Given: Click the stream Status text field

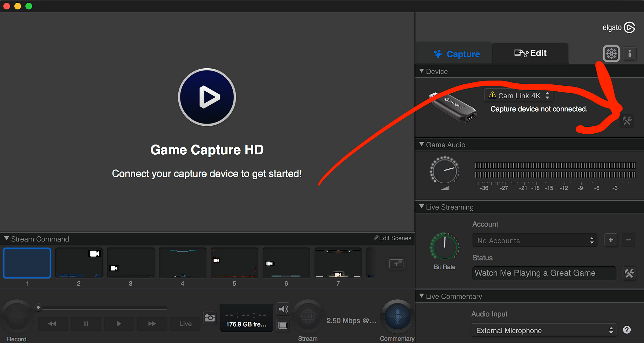Looking at the screenshot, I should pos(544,273).
